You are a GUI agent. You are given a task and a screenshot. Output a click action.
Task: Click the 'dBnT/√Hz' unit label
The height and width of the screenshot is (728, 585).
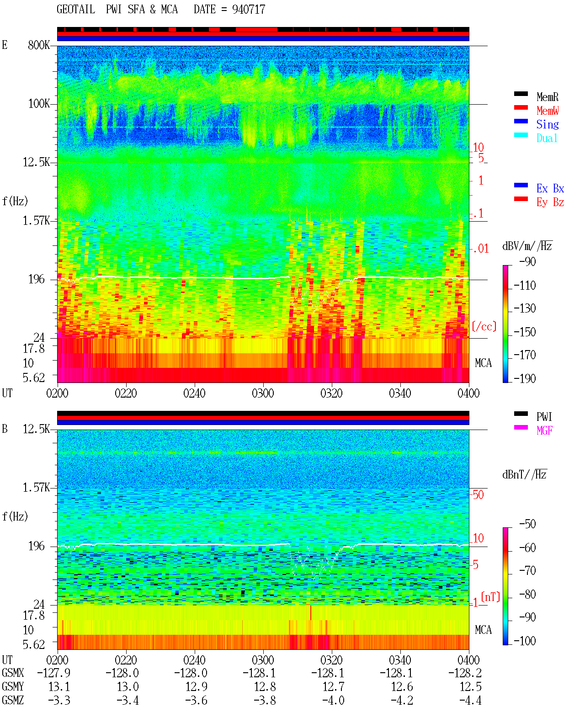click(525, 475)
